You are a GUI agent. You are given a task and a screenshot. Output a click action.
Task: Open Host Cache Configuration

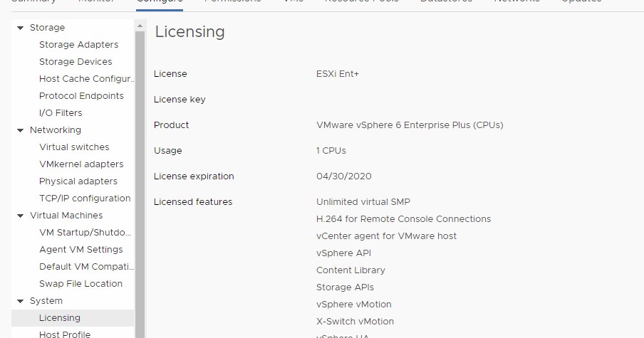pos(86,79)
